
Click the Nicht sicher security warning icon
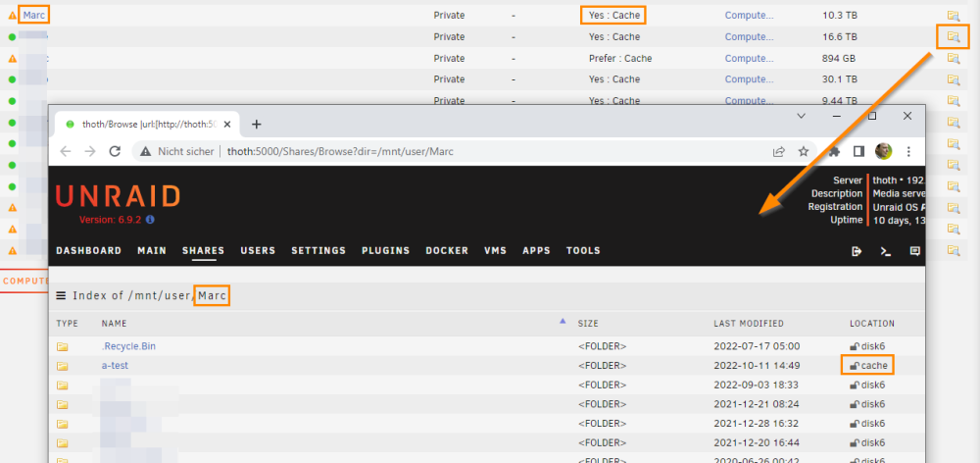tap(146, 151)
